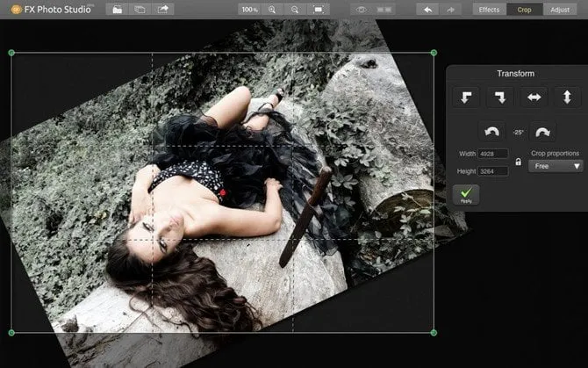Switch to the Effects tab

[489, 9]
